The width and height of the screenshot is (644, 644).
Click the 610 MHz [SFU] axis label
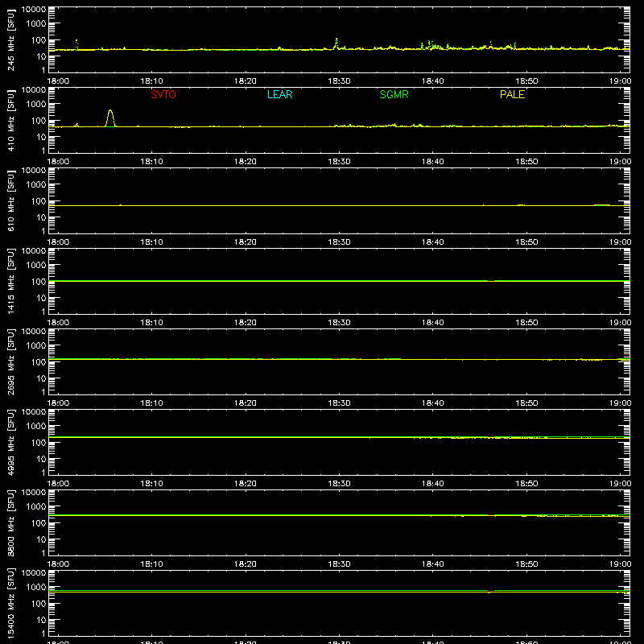[x=10, y=200]
